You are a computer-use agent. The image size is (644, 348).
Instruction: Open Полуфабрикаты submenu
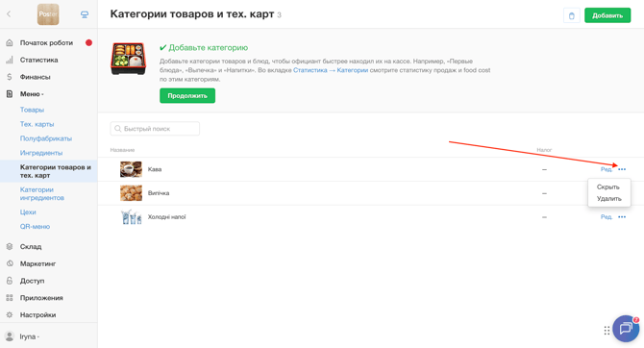coord(46,138)
